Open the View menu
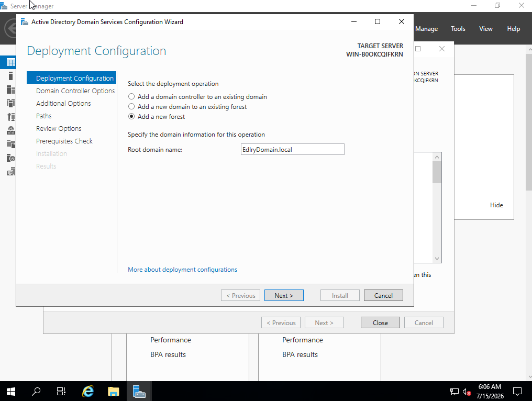Viewport: 532px width, 401px height. 485,29
